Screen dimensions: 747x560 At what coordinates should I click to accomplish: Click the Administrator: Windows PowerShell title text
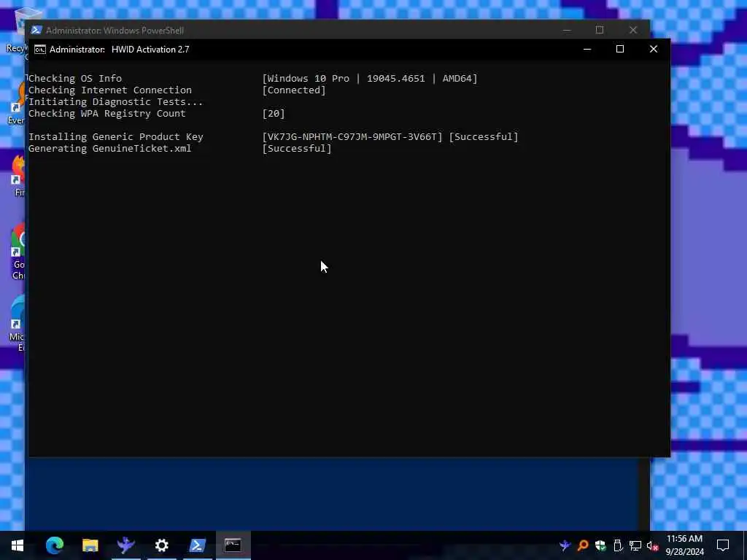115,31
